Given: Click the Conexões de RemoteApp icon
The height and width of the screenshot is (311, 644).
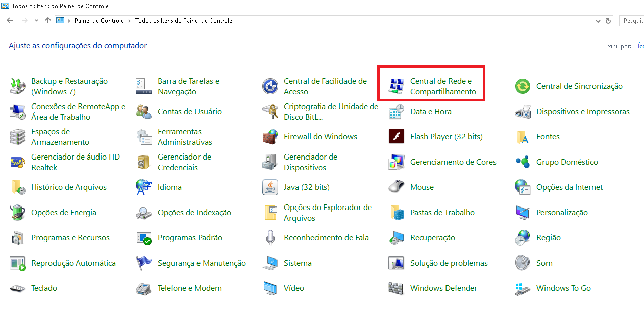Looking at the screenshot, I should 18,112.
